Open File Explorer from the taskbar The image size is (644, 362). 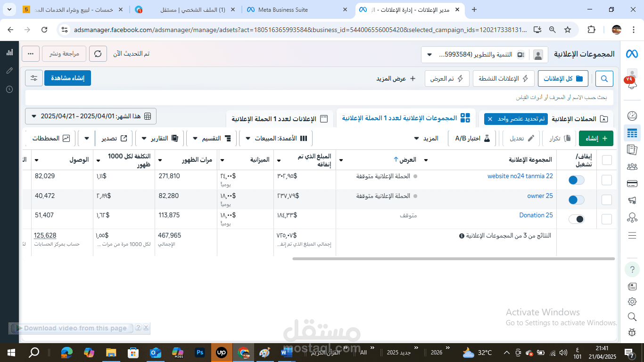click(x=111, y=352)
